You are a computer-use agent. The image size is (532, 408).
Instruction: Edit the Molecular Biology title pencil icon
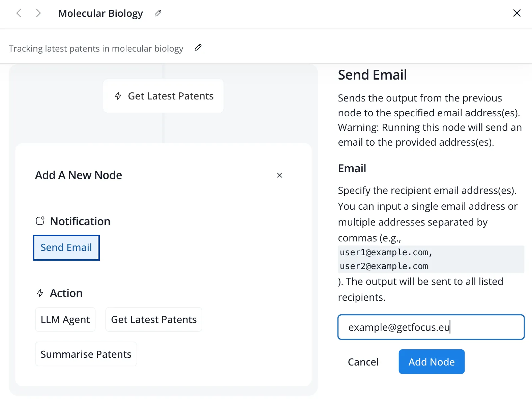tap(158, 13)
